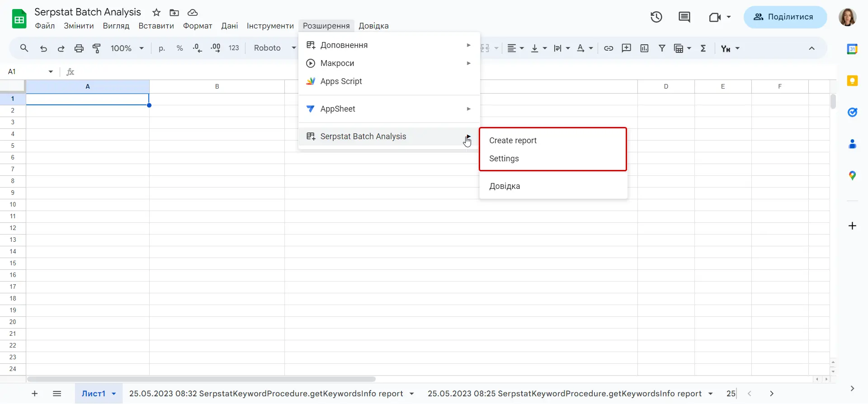868x404 pixels.
Task: Open Meet call options arrow
Action: tap(729, 17)
